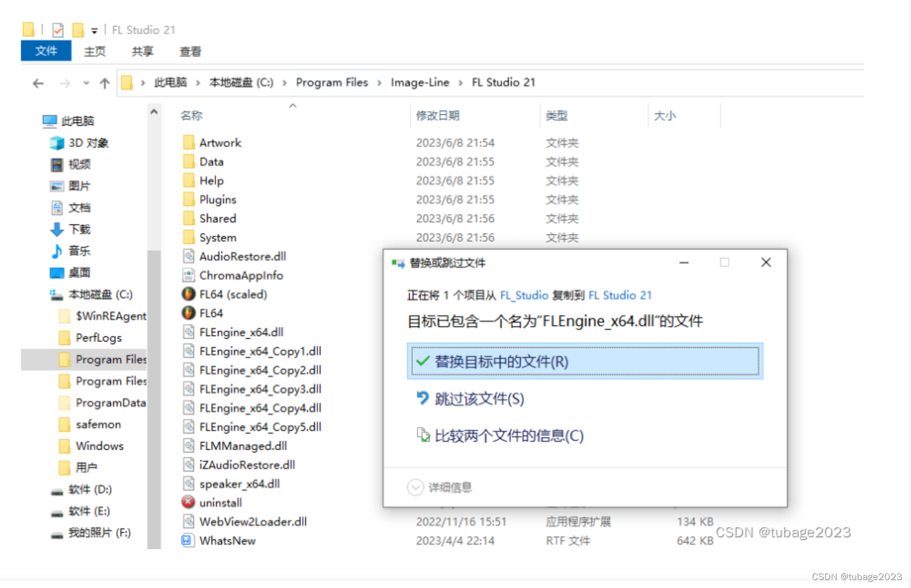Select the speaker_x64.dll file name
Viewport: 911px width, 588px height.
[240, 484]
